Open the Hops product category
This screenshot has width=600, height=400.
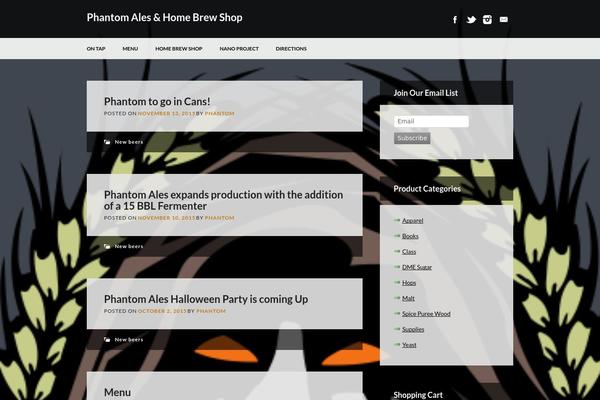[409, 282]
